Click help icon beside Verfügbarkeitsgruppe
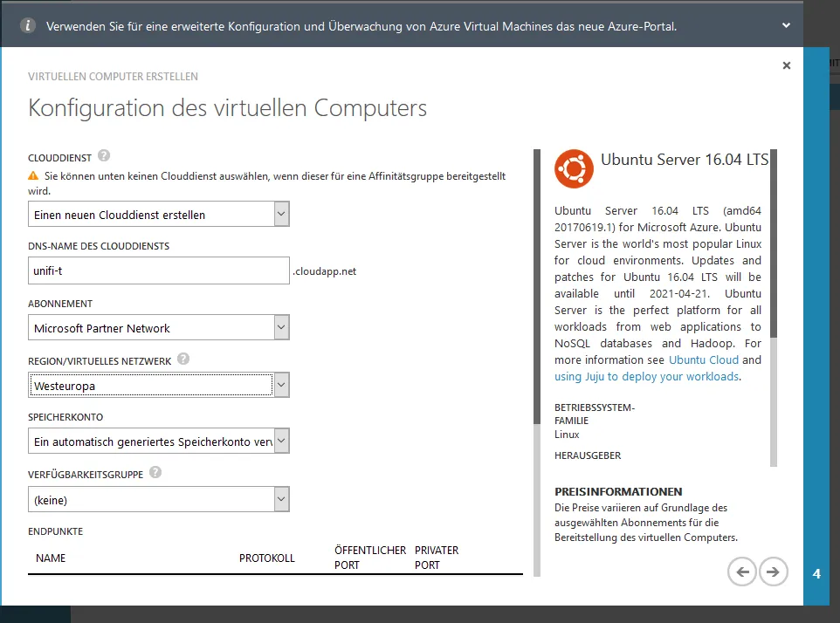The height and width of the screenshot is (623, 840). [155, 473]
